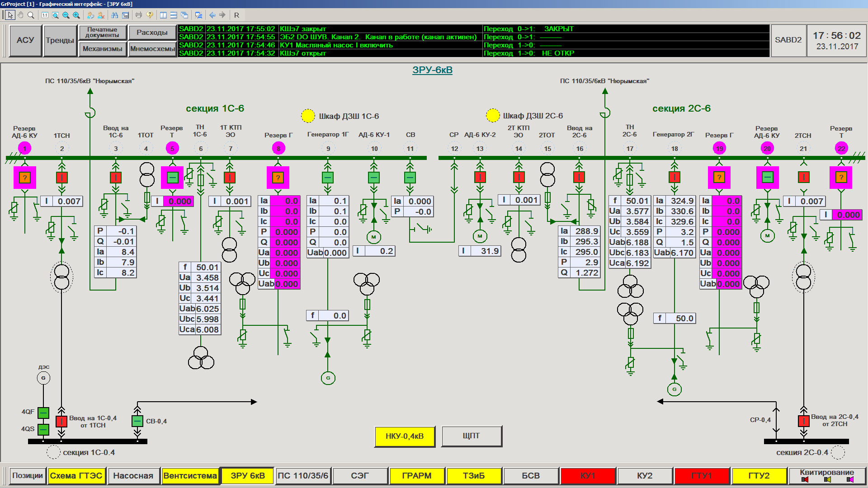Open the Мнемосхемы menu button
868x488 pixels.
coord(152,49)
